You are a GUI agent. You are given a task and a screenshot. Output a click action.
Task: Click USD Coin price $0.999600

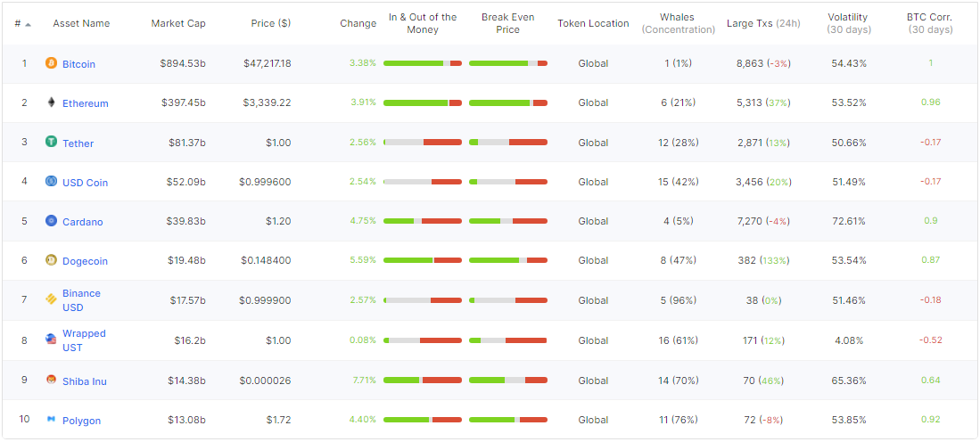point(265,182)
